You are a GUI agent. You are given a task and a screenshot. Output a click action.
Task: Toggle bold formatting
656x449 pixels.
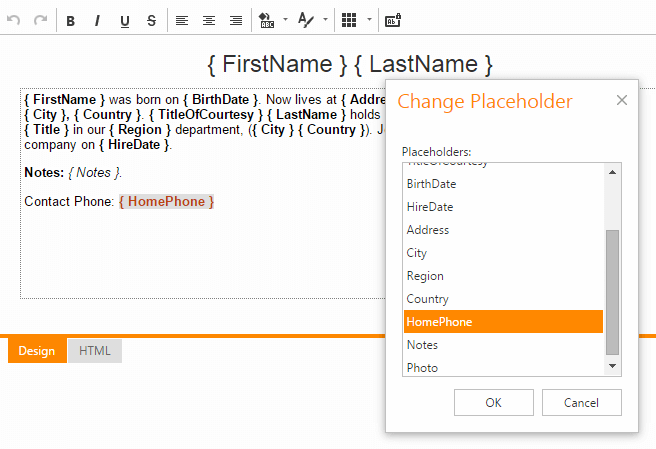(x=71, y=20)
